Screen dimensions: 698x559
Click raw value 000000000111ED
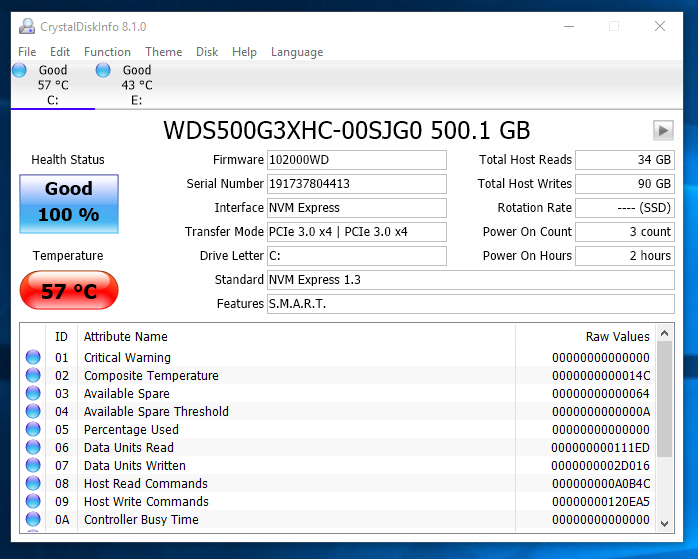point(601,448)
